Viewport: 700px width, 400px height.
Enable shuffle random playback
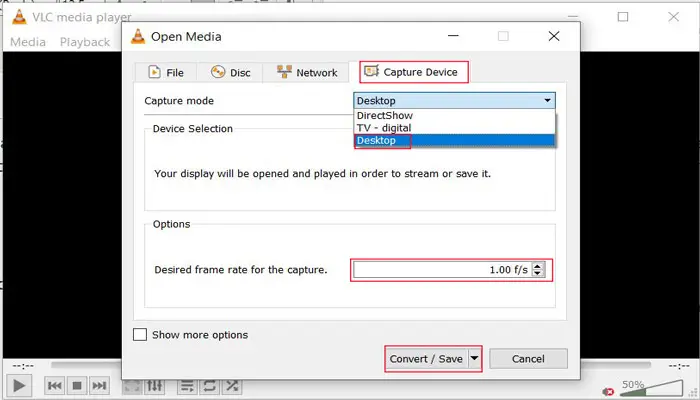[232, 385]
